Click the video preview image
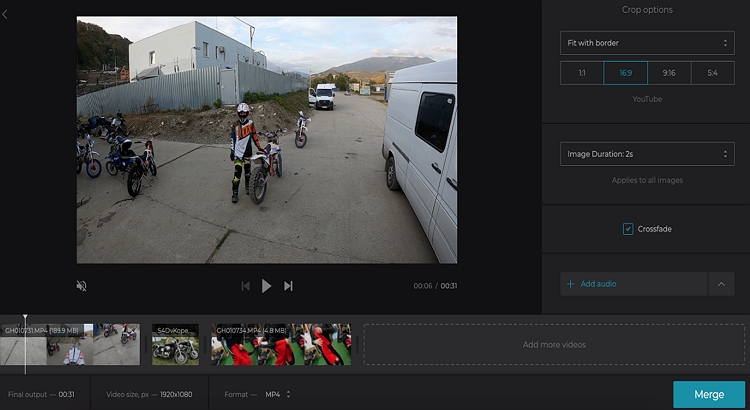Screen dimensions: 750x410 pyautogui.click(x=267, y=140)
